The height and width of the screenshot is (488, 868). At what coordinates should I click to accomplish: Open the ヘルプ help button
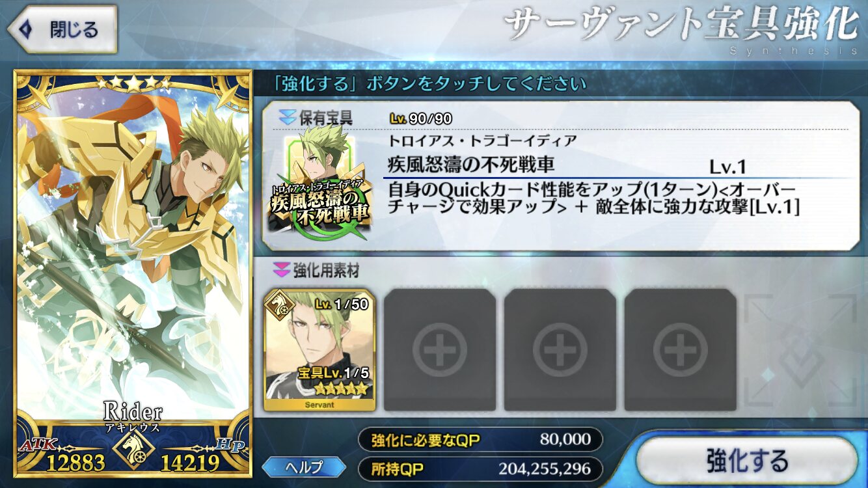pyautogui.click(x=305, y=466)
